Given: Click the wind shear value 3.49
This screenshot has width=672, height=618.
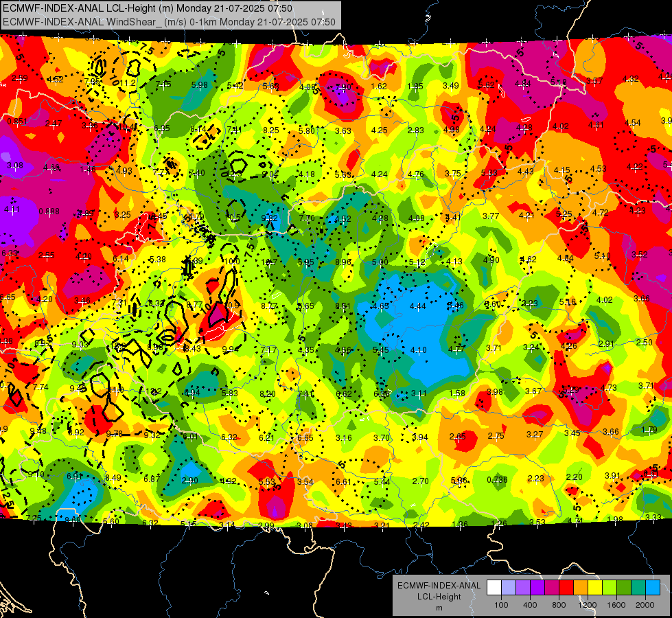Looking at the screenshot, I should [451, 86].
